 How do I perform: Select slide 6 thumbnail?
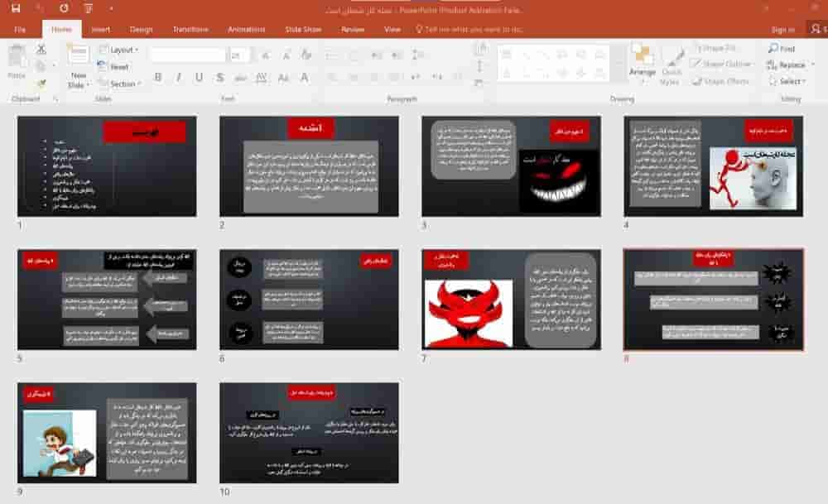pyautogui.click(x=310, y=300)
